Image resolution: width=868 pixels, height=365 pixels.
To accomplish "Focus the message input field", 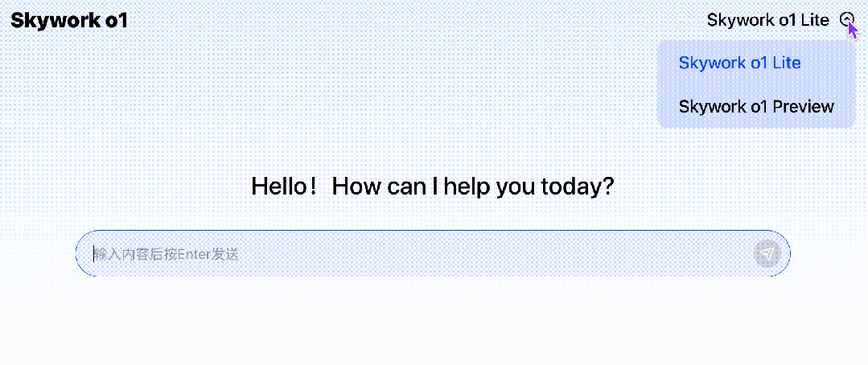I will [418, 254].
